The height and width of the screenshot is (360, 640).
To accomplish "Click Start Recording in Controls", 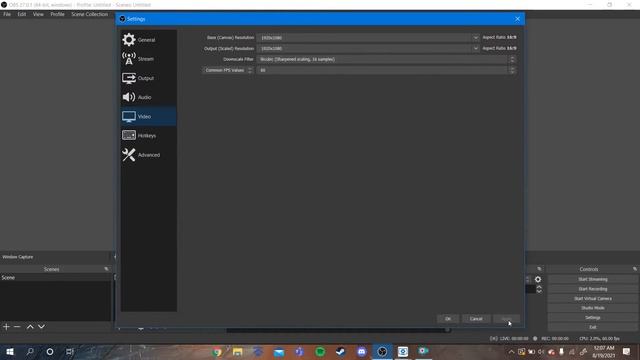I will point(593,289).
